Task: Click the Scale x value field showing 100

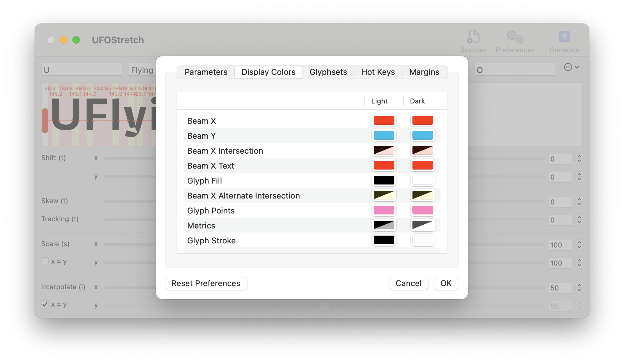Action: pyautogui.click(x=560, y=245)
